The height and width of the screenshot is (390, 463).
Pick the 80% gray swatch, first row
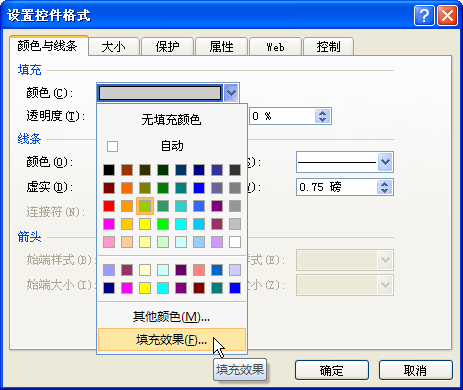235,170
